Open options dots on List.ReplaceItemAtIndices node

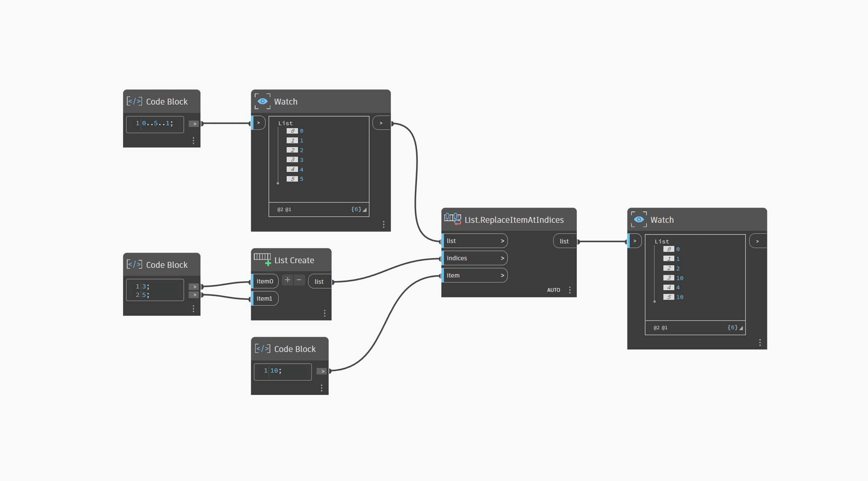[570, 290]
